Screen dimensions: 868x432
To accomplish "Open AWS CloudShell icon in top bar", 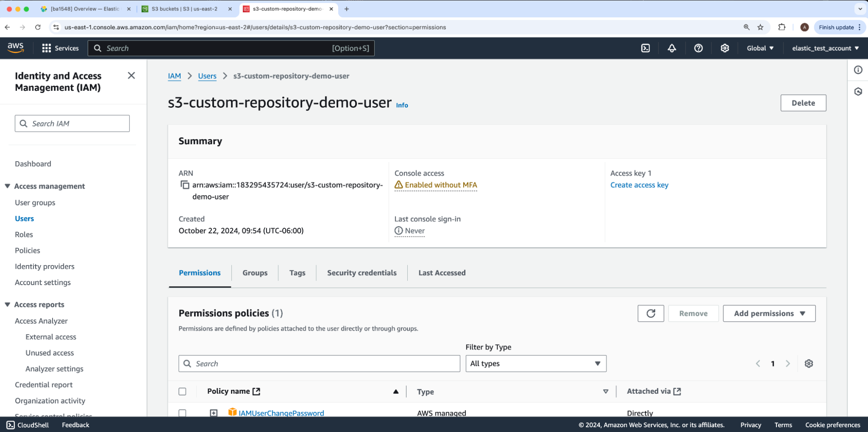I will [x=645, y=48].
